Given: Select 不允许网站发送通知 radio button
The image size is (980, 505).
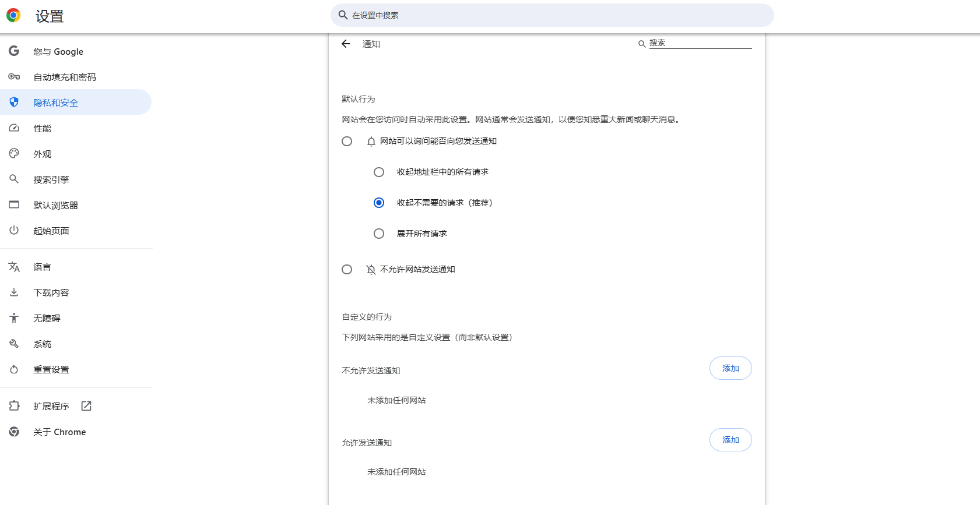Looking at the screenshot, I should (347, 269).
